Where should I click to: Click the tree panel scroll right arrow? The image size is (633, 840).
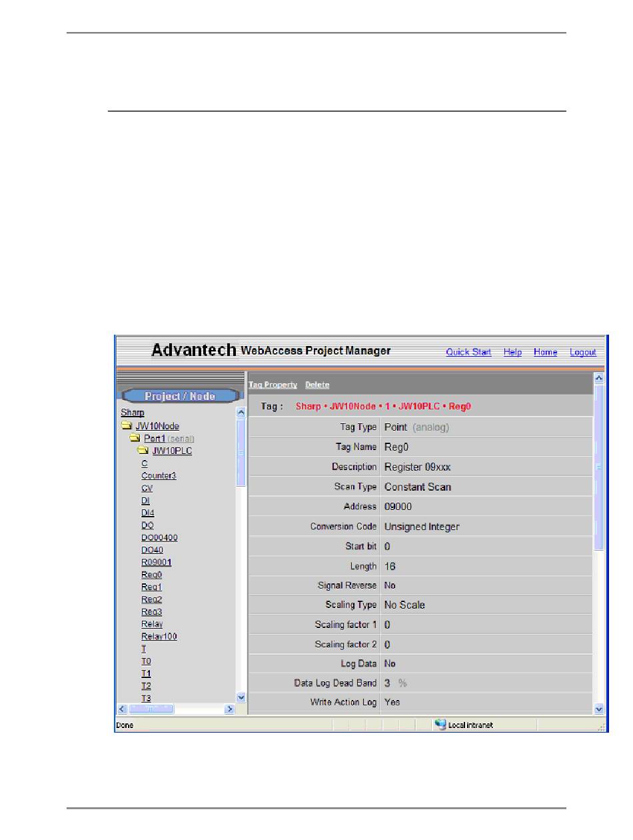coord(230,709)
